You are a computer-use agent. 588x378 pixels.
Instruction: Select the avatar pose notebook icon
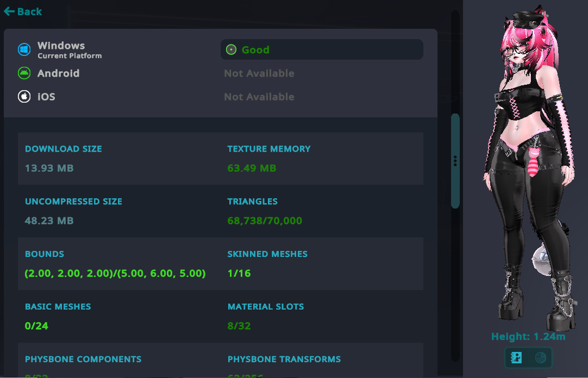coord(516,357)
